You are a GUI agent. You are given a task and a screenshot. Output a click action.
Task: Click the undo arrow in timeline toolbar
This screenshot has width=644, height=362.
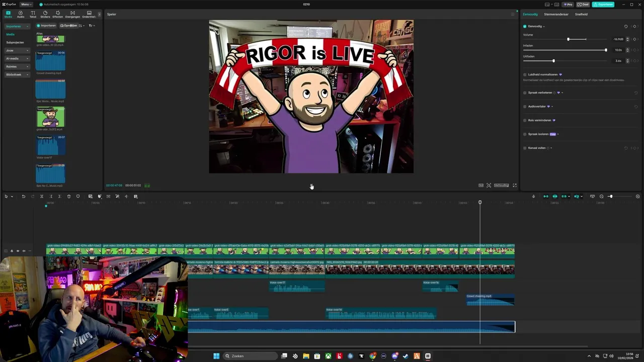23,196
